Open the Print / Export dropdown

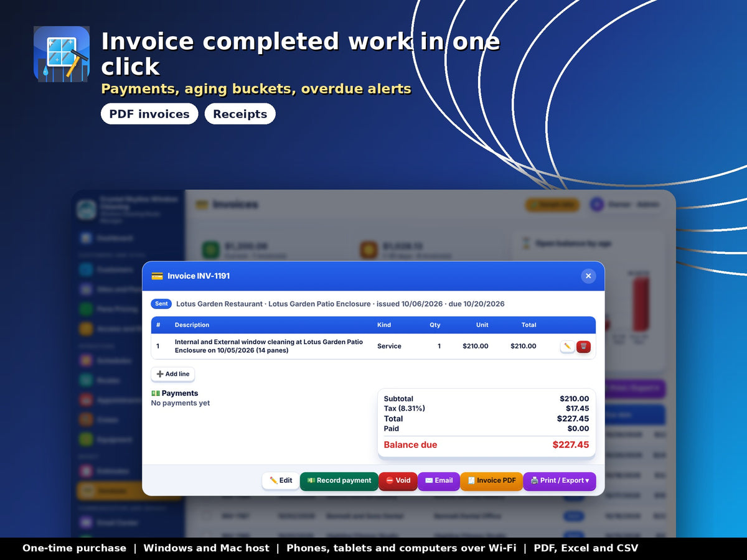(560, 481)
